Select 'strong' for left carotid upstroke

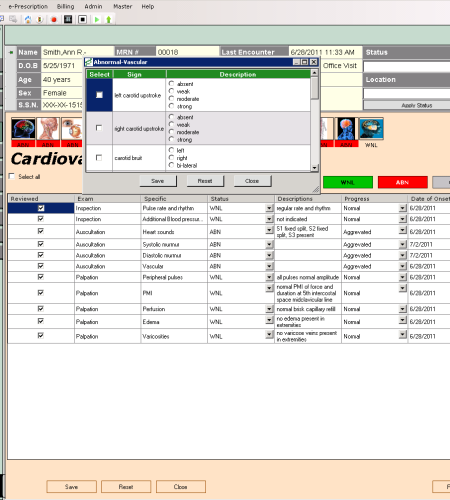[171, 106]
